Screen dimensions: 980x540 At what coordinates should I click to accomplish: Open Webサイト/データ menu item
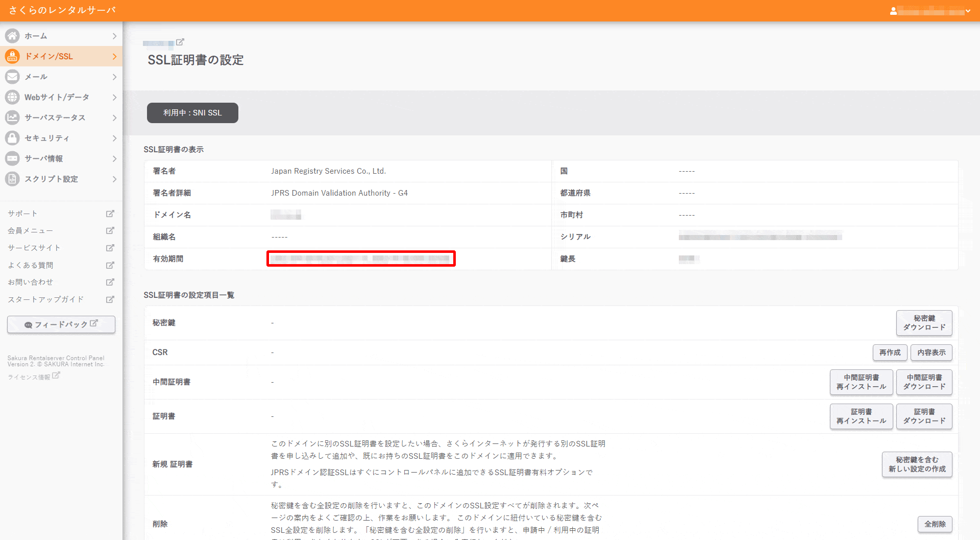point(61,97)
